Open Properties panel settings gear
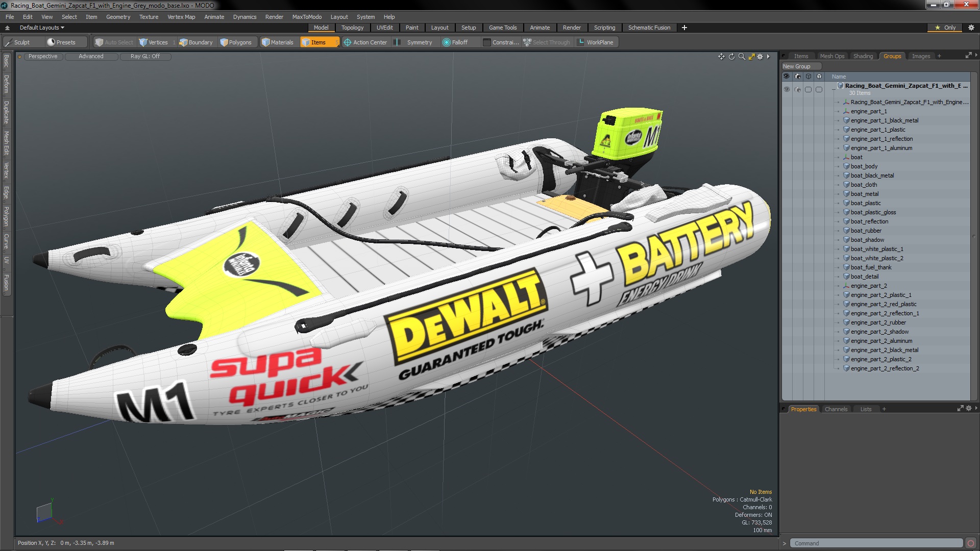 [969, 409]
